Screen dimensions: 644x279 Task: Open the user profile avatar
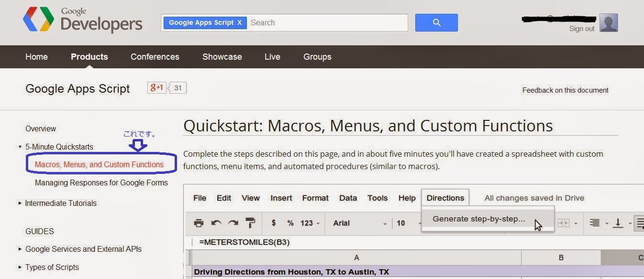[x=609, y=22]
